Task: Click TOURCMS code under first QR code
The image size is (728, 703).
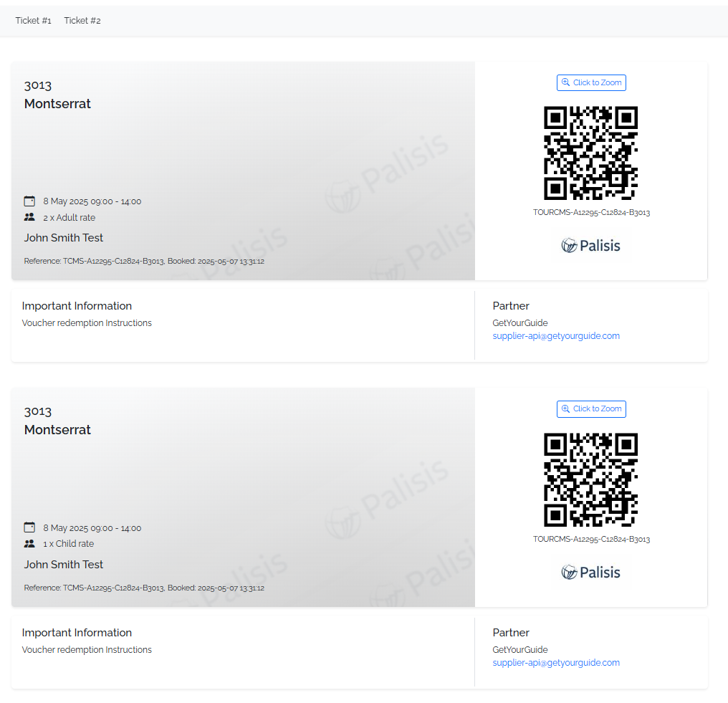Action: 591,212
